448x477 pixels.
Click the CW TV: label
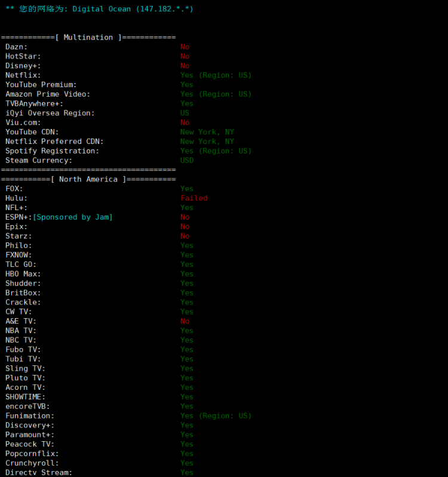pos(19,312)
